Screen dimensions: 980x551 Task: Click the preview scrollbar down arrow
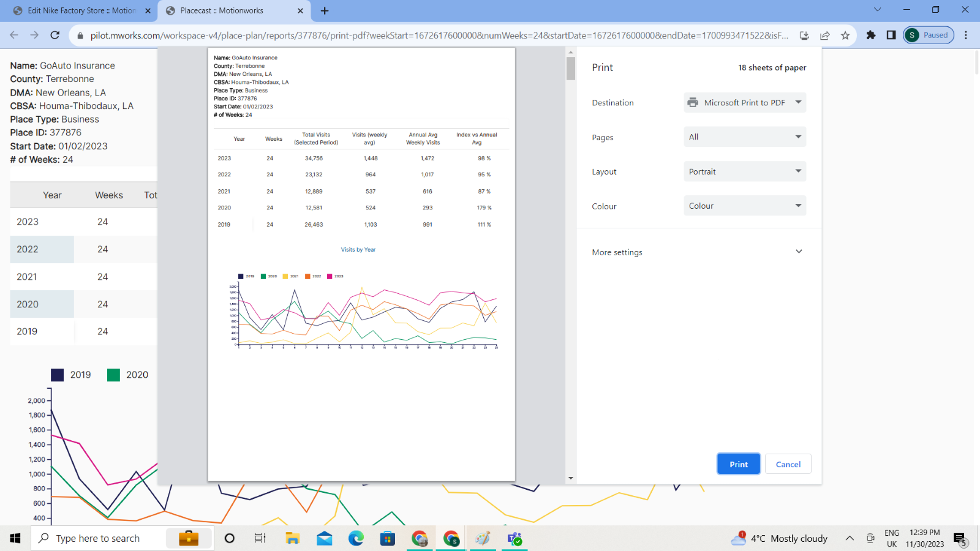tap(571, 479)
